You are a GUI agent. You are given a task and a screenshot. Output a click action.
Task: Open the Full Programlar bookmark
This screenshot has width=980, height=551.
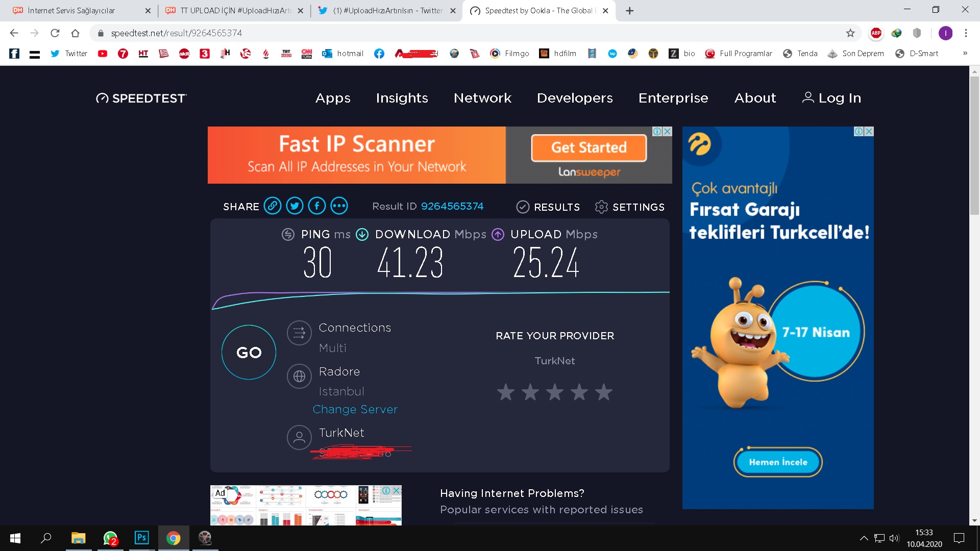[x=738, y=54]
